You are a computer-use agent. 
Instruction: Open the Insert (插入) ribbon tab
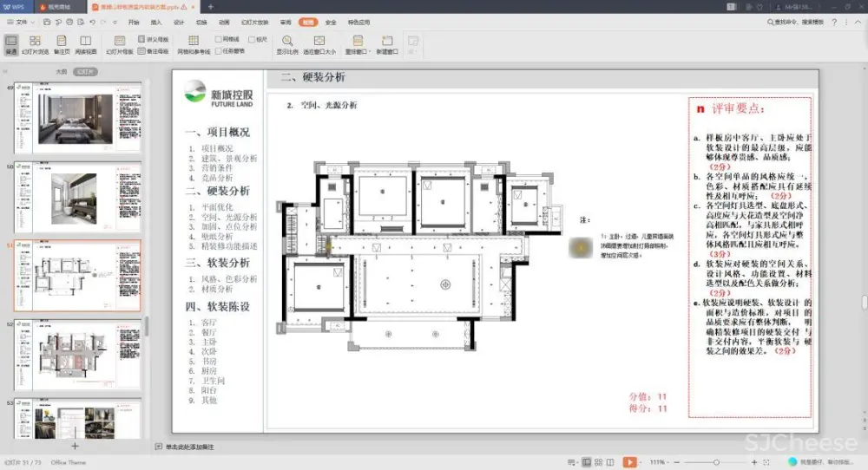155,22
